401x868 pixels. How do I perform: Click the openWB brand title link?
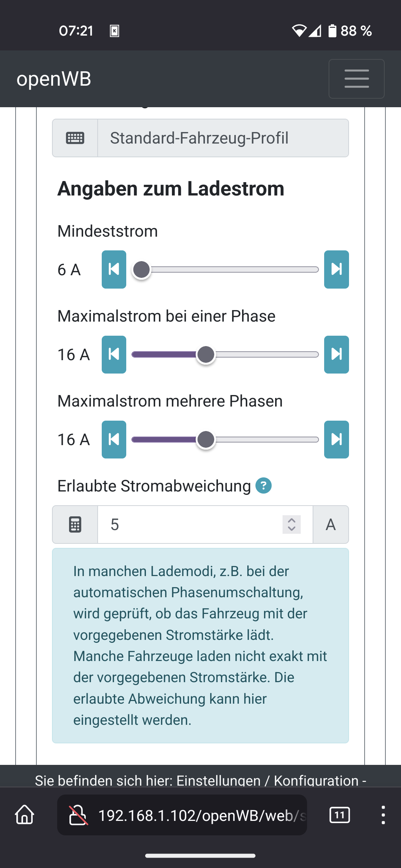(54, 79)
